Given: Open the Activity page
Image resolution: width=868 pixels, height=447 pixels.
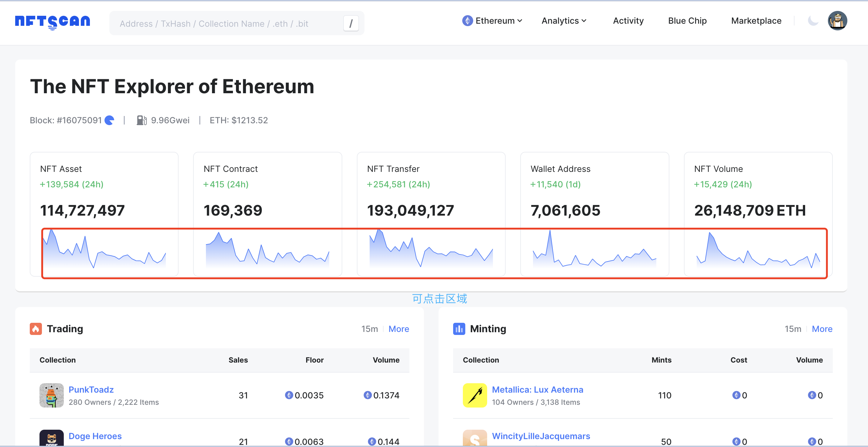Looking at the screenshot, I should 628,21.
